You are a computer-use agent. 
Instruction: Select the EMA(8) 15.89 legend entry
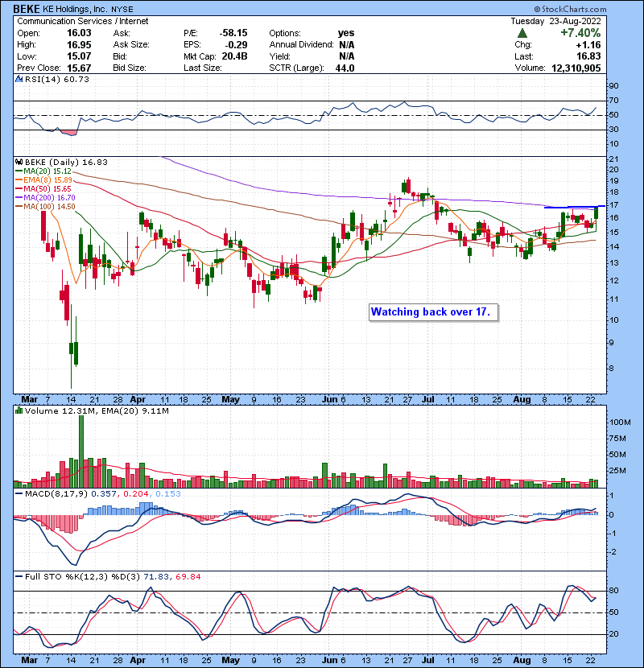click(x=44, y=179)
